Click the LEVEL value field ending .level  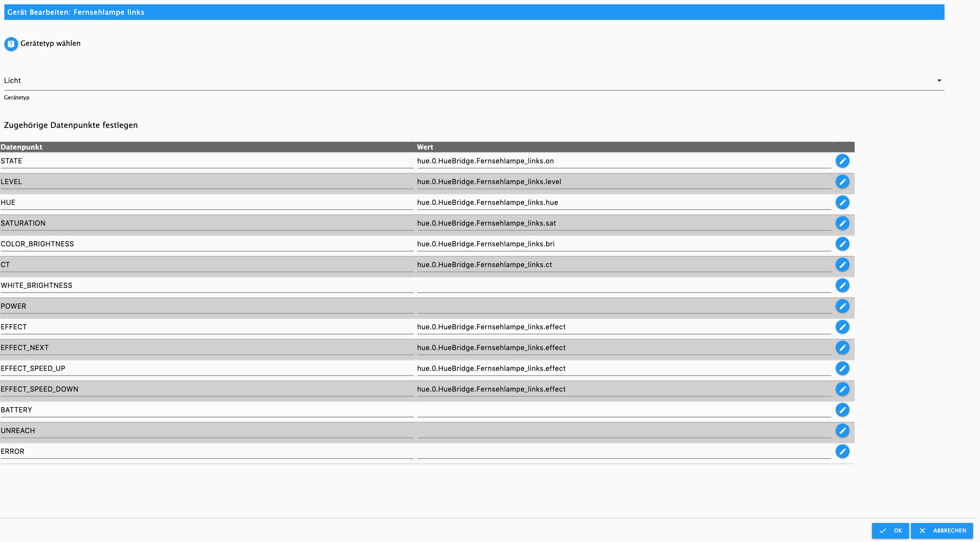(624, 182)
